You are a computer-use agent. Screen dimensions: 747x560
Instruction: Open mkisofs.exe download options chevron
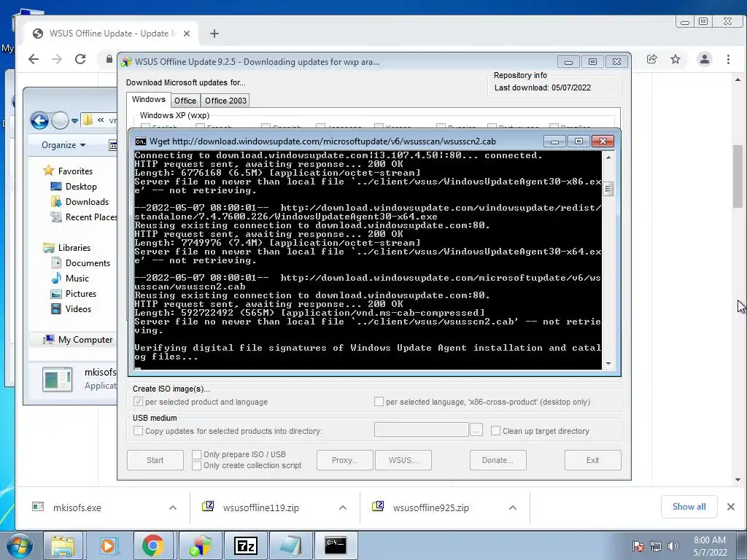(173, 507)
